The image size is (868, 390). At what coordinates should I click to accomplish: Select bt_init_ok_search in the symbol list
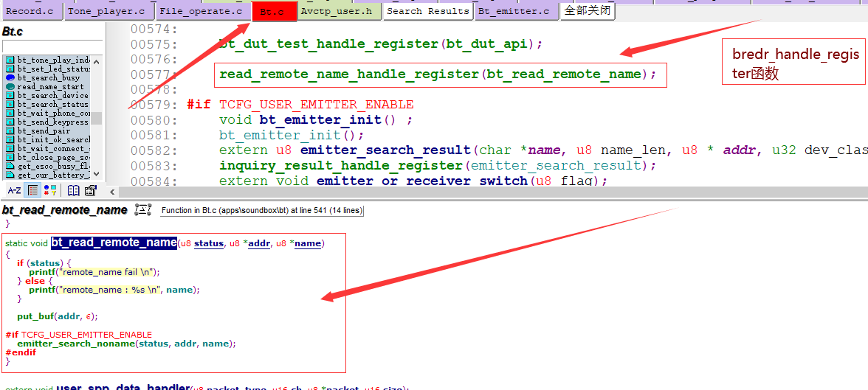point(54,139)
